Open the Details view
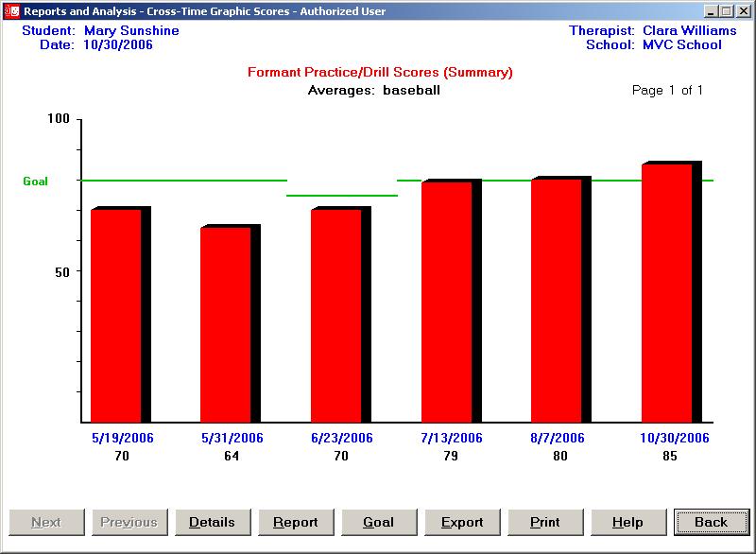Image resolution: width=756 pixels, height=554 pixels. click(x=213, y=522)
